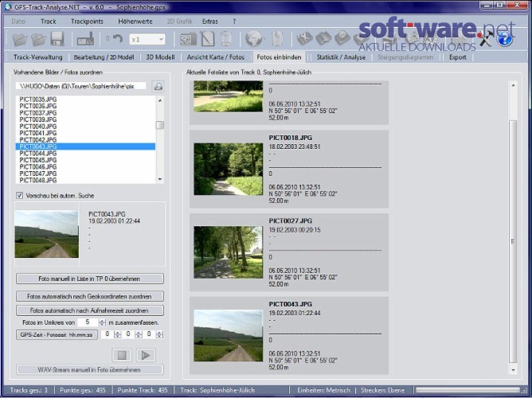Switch to Bearbeitung / 2D Modell tab
The width and height of the screenshot is (532, 398).
[x=104, y=57]
